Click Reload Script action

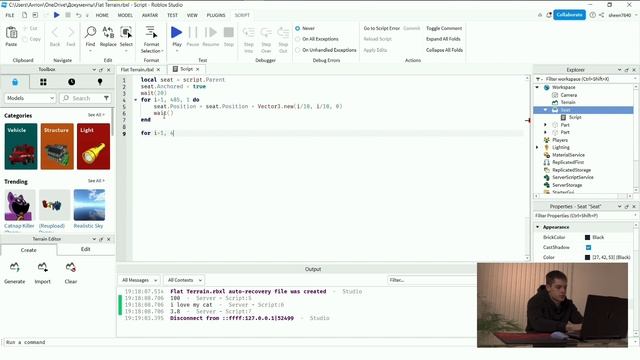pos(378,39)
